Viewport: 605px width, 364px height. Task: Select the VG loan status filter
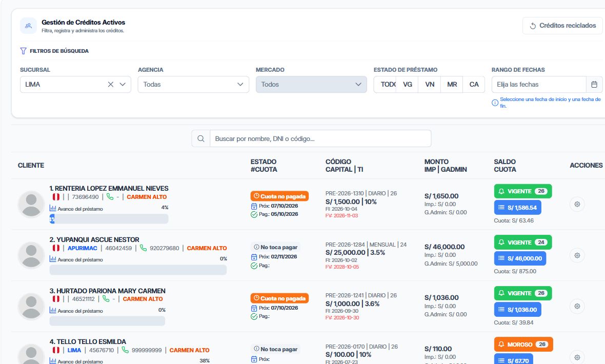tap(408, 85)
